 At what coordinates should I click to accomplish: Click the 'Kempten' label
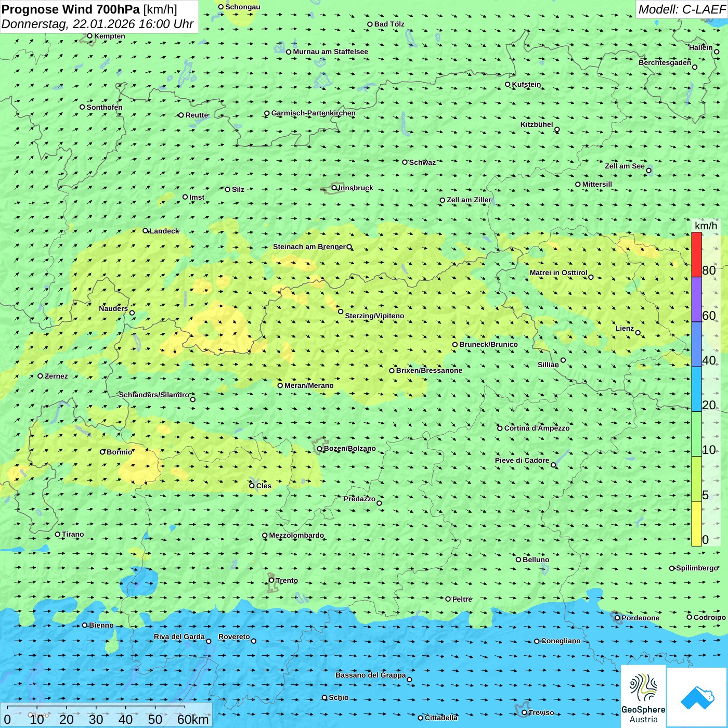(x=110, y=36)
